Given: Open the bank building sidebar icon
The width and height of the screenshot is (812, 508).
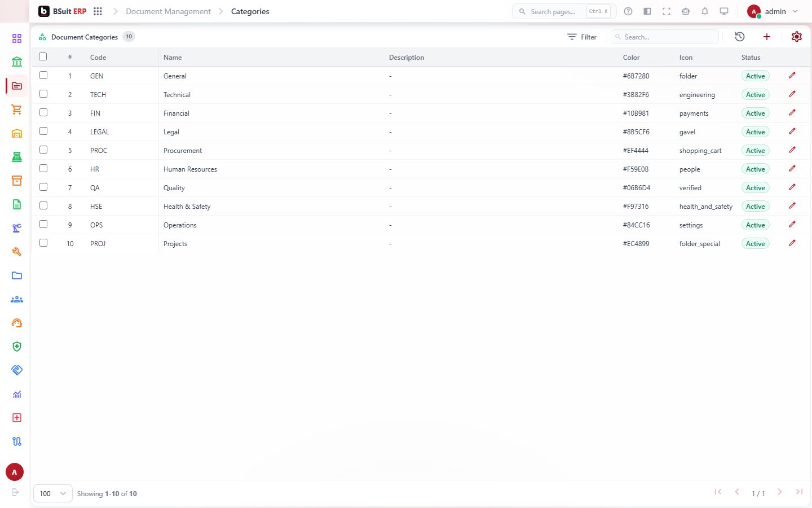Looking at the screenshot, I should pos(17,62).
